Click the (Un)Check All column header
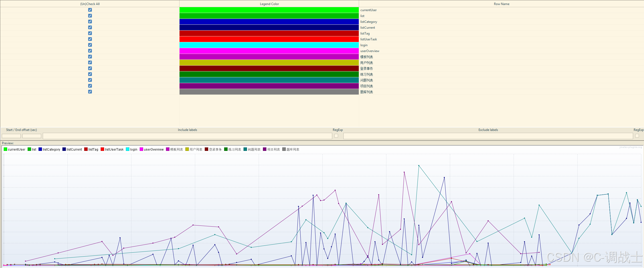 pos(90,4)
